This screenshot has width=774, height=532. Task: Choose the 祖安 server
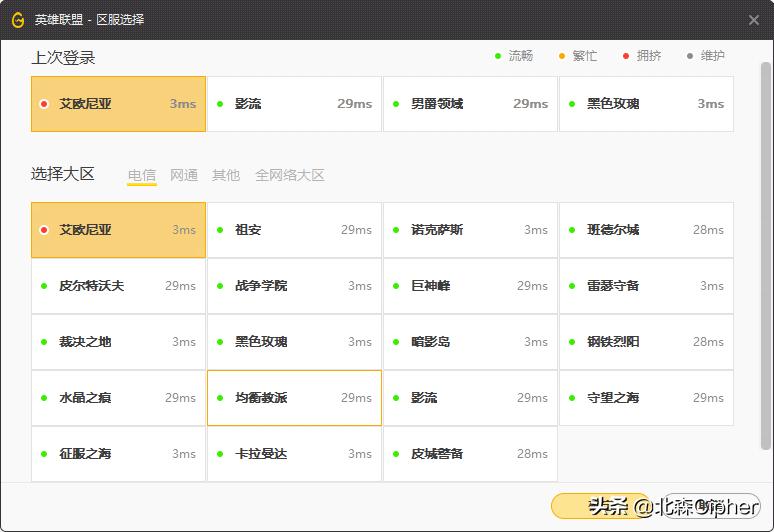coord(294,230)
